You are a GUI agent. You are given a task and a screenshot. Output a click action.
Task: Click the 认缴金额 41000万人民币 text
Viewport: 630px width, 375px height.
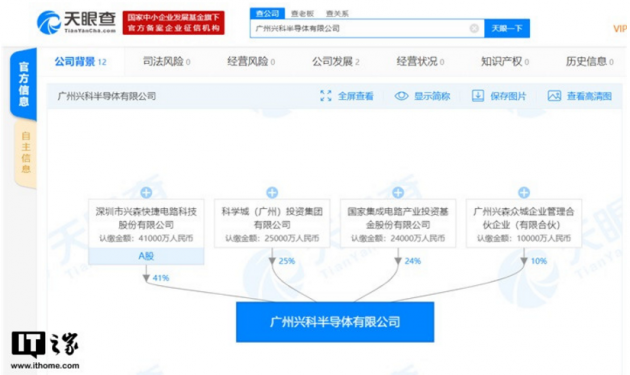coord(146,238)
